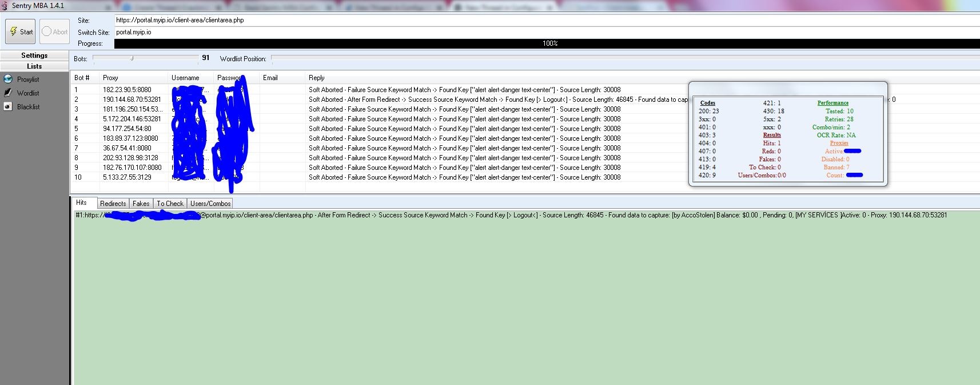The width and height of the screenshot is (980, 385).
Task: Click the 'Tested: 10' performance value
Action: coord(839,112)
